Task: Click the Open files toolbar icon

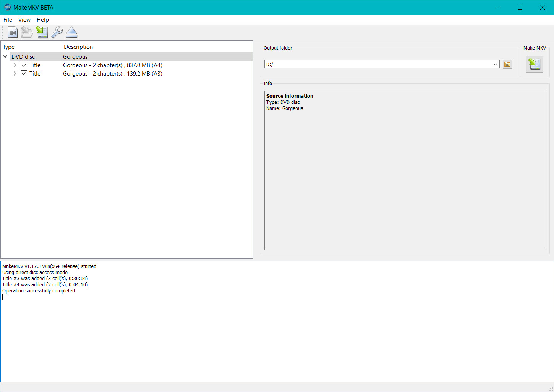Action: [x=13, y=32]
